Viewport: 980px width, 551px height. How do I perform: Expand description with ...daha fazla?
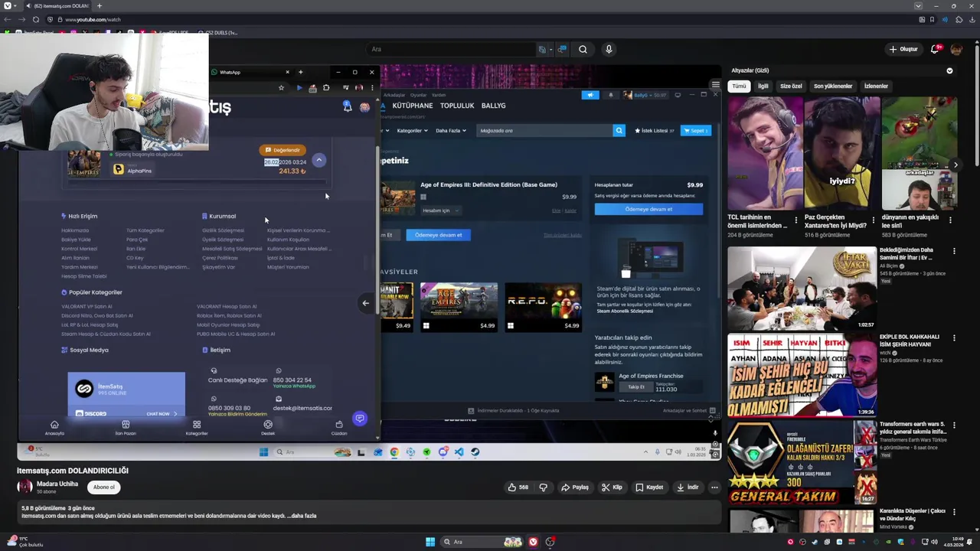pos(301,516)
